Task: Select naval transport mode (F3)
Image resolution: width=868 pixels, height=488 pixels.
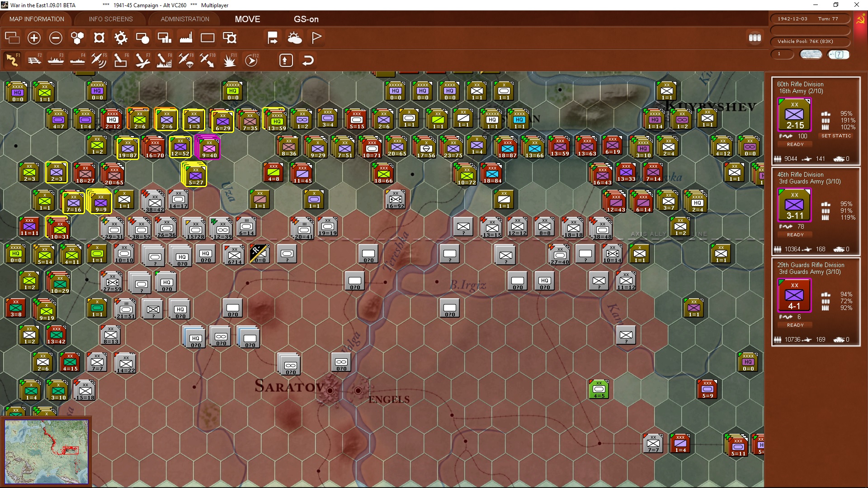Action: pyautogui.click(x=56, y=60)
